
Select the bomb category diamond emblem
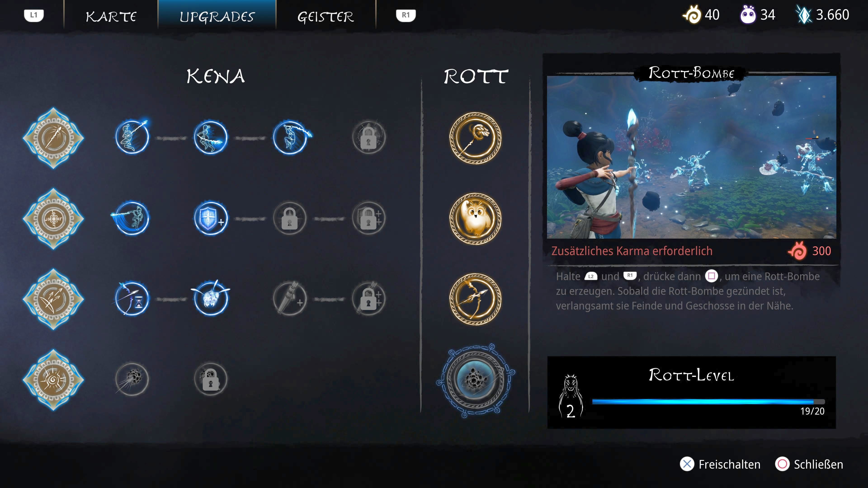[x=53, y=380]
